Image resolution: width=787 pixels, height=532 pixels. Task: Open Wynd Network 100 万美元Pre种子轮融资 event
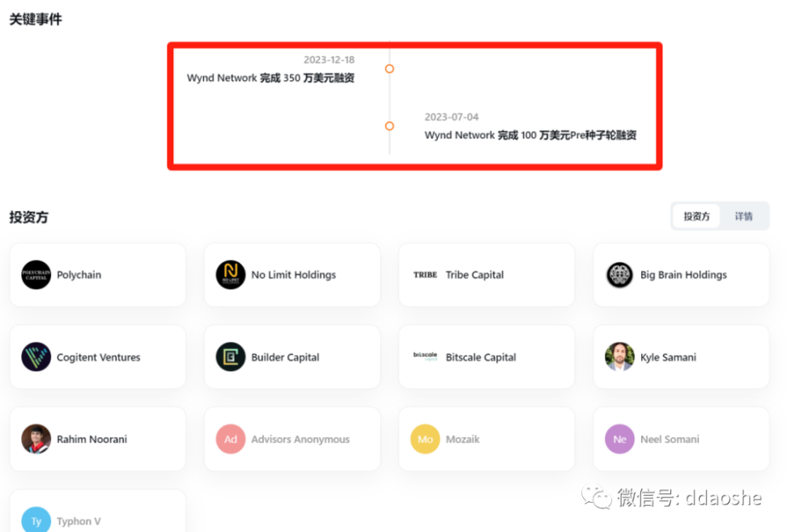point(530,135)
